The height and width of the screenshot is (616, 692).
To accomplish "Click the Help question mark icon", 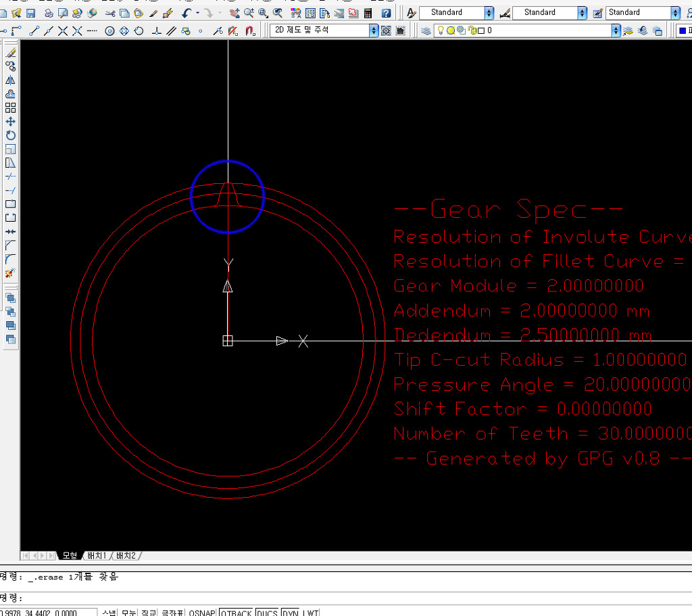I will click(386, 13).
